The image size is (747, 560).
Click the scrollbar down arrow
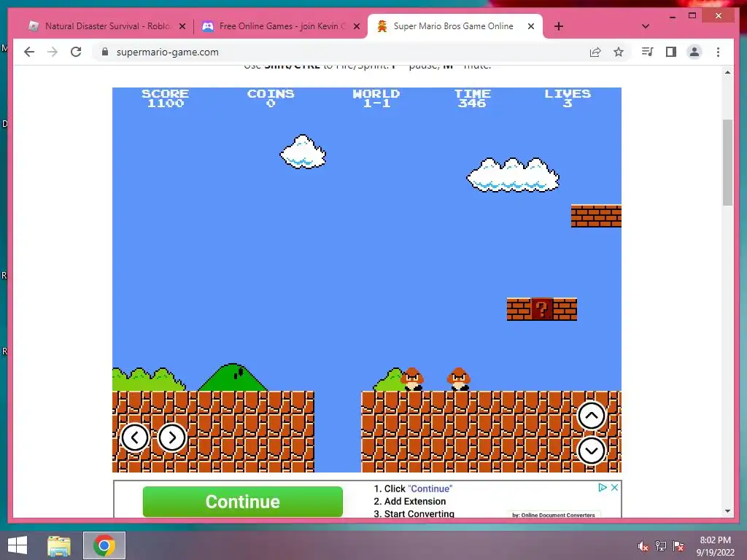click(727, 511)
